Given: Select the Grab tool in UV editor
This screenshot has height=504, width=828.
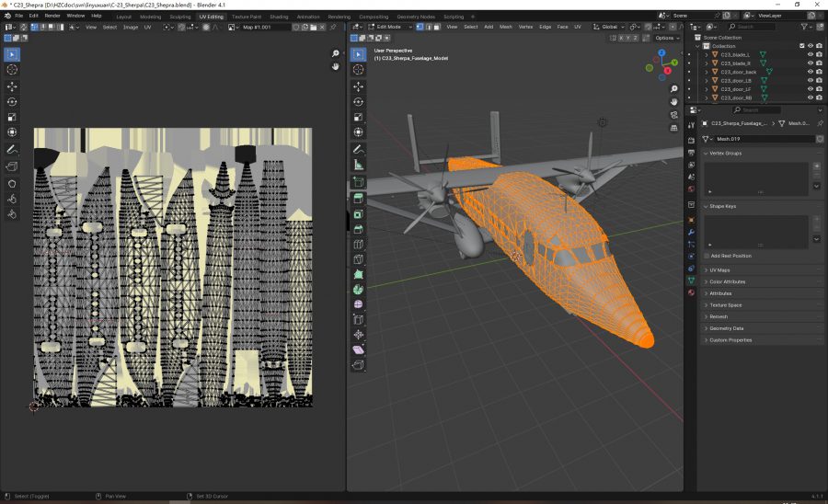Looking at the screenshot, I should click(x=12, y=182).
